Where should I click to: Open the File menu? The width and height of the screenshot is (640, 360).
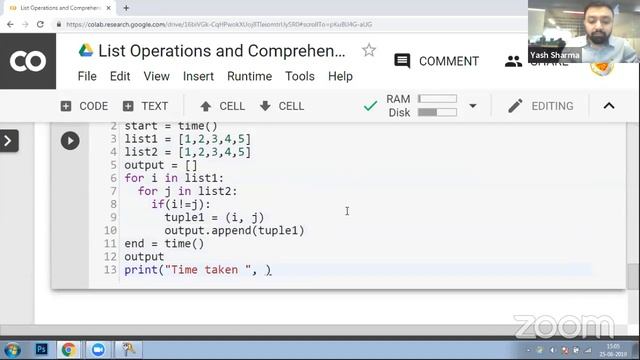click(x=87, y=76)
